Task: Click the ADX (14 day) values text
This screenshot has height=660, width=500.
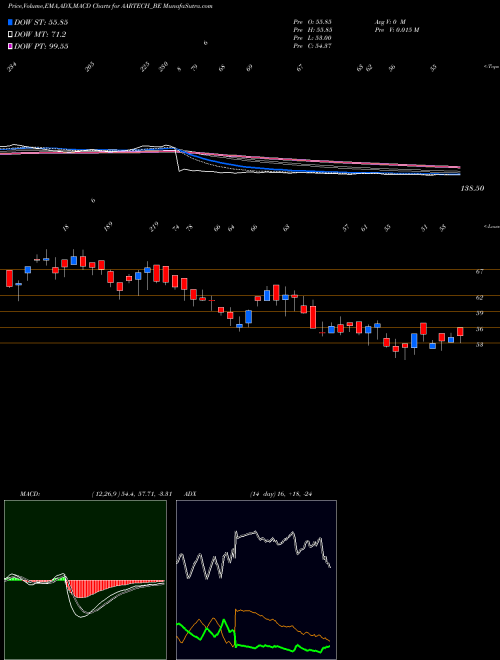Action: (x=280, y=494)
